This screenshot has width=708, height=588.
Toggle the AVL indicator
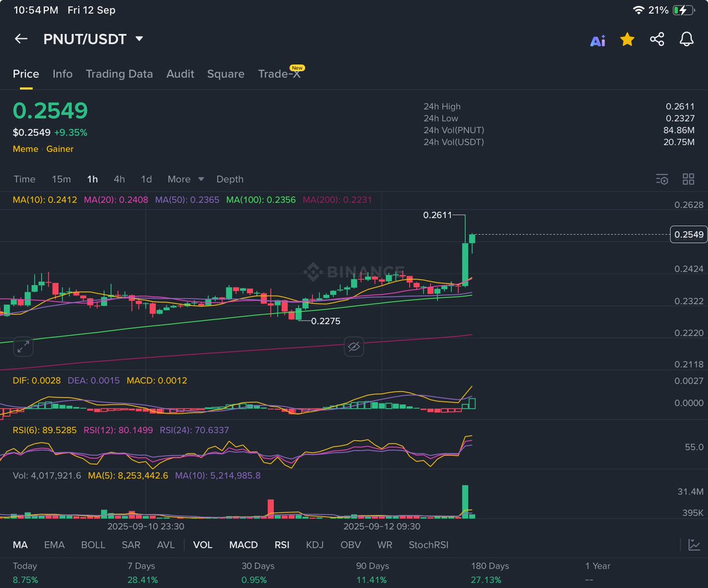(166, 545)
